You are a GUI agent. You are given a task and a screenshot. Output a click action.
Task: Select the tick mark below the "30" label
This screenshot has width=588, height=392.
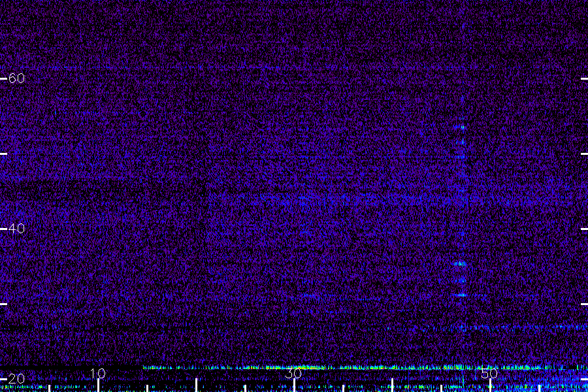294,385
